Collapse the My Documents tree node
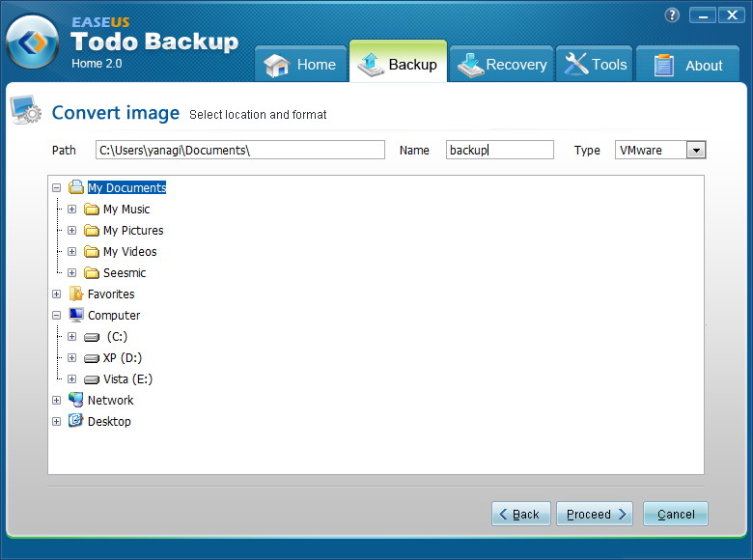The image size is (753, 560). click(57, 187)
